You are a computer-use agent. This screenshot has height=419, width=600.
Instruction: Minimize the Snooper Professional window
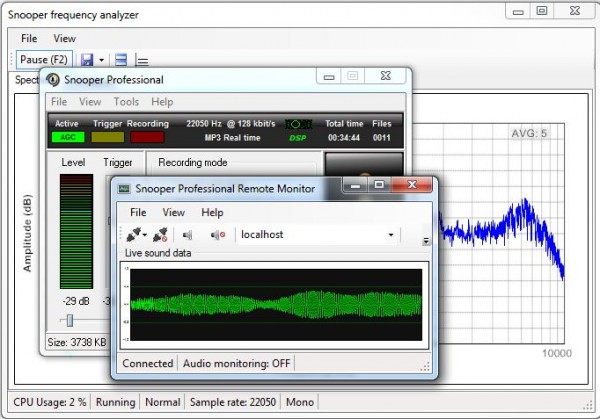click(329, 76)
